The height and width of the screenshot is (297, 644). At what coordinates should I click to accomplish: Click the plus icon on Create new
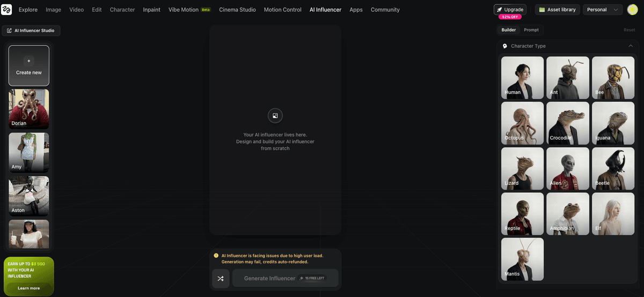pyautogui.click(x=29, y=61)
